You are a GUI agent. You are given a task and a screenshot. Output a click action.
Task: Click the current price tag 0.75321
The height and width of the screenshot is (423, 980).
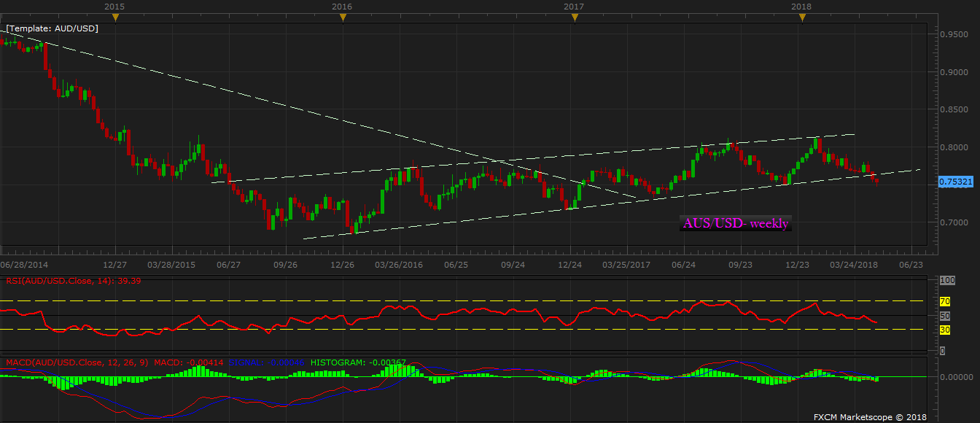point(955,182)
